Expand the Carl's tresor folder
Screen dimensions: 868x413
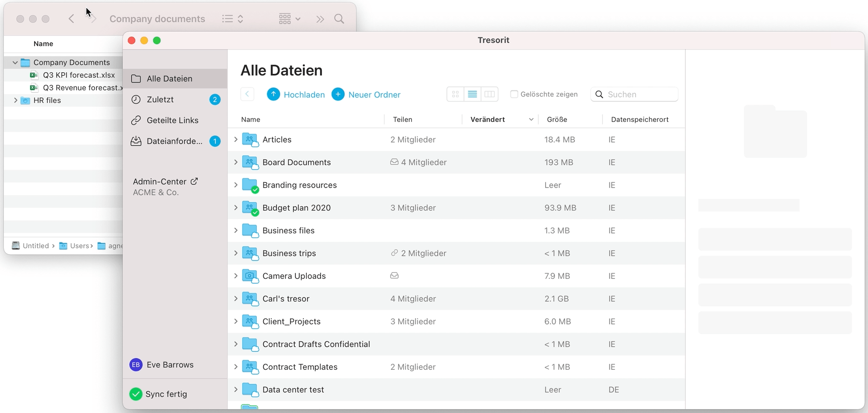(236, 299)
